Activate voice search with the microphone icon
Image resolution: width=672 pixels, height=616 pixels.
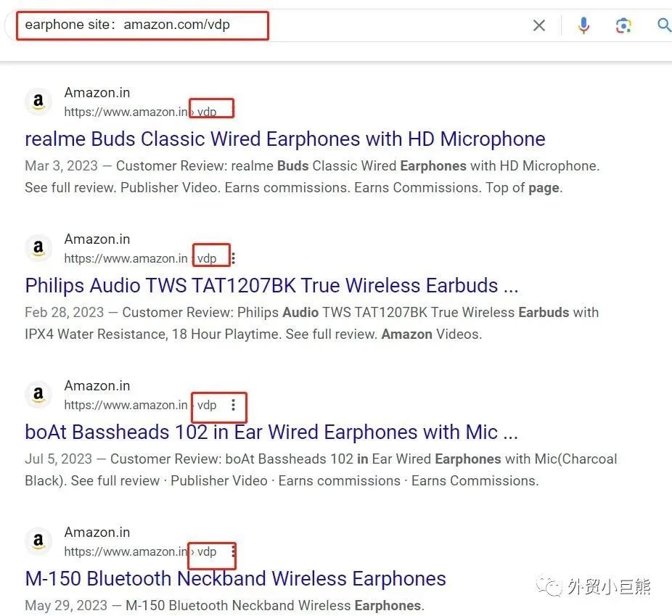(583, 25)
